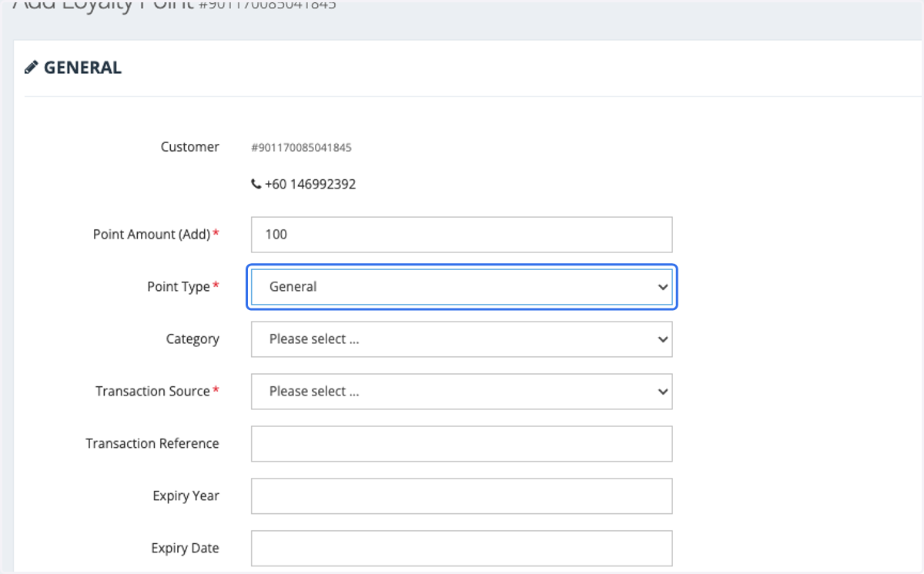Click the Expiry Year label
This screenshot has width=924, height=574.
[186, 496]
